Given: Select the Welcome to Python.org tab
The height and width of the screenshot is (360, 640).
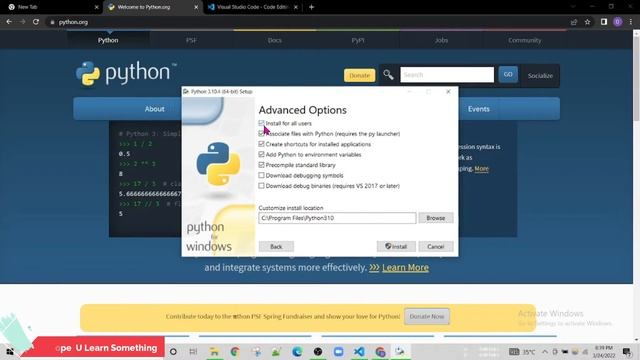Looking at the screenshot, I should [152, 7].
